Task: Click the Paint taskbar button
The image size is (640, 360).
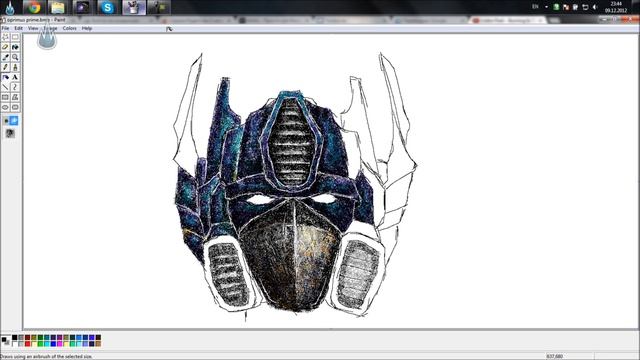Action: [x=134, y=7]
